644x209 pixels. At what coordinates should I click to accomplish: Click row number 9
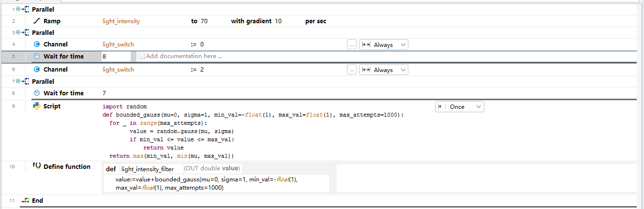[14, 106]
